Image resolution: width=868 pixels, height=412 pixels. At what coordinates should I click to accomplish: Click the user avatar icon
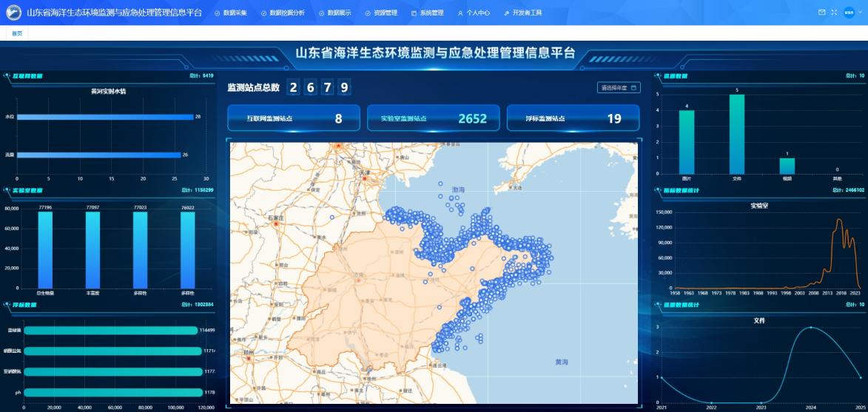coord(849,13)
